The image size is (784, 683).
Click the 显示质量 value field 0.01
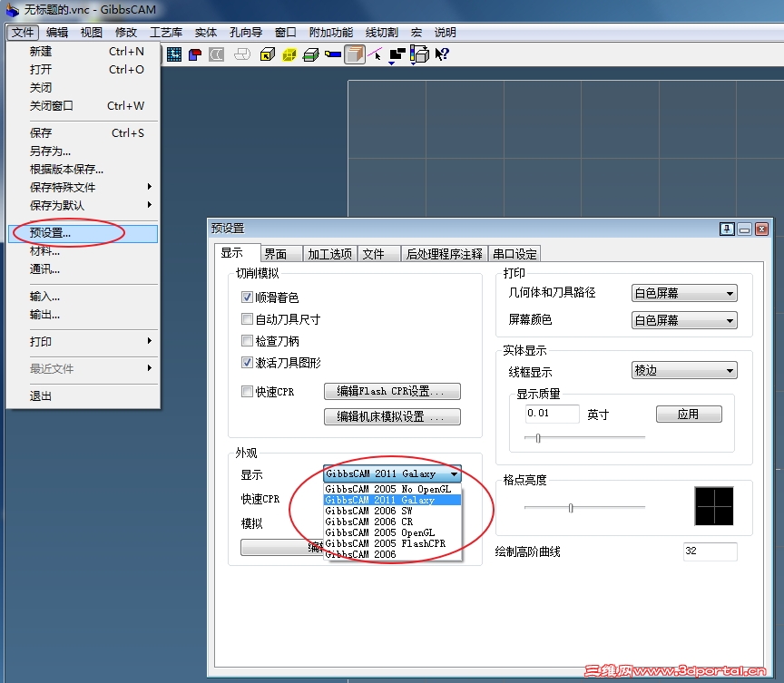(552, 414)
